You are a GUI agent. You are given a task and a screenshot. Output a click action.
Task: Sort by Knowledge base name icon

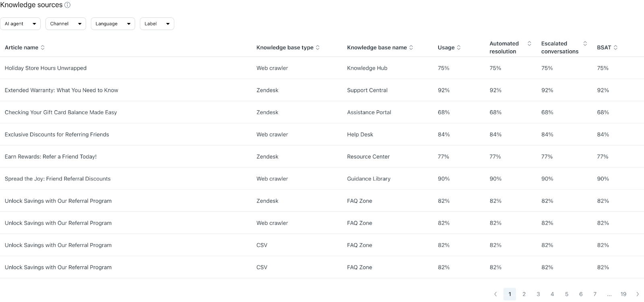(x=411, y=48)
